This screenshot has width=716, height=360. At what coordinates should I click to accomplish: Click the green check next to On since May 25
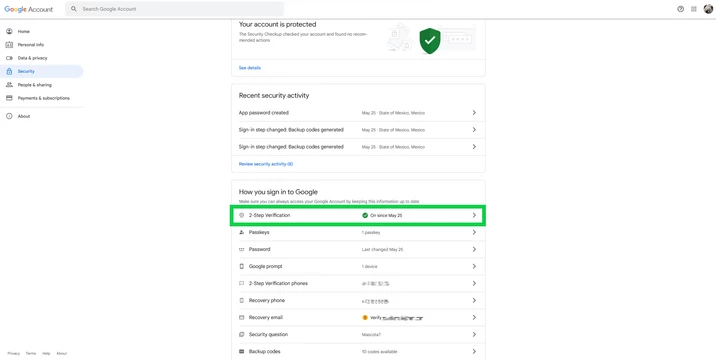(365, 215)
